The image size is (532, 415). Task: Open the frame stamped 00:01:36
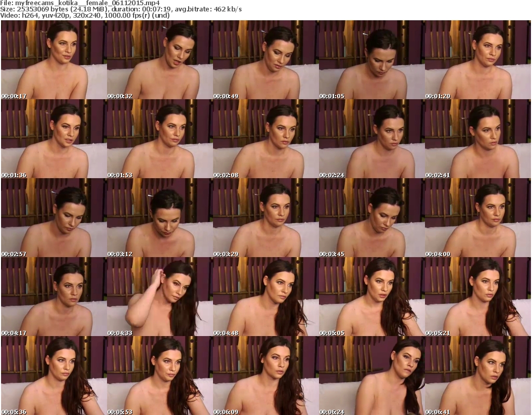coord(54,139)
